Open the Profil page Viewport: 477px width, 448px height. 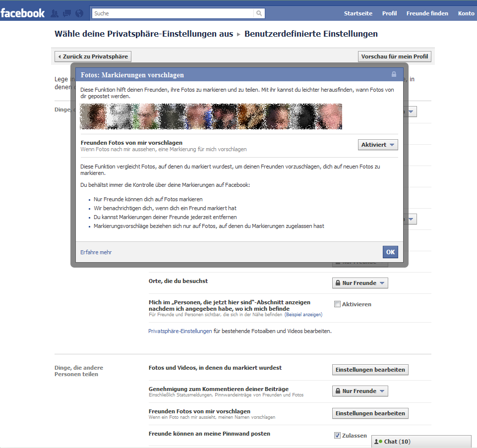click(x=389, y=13)
